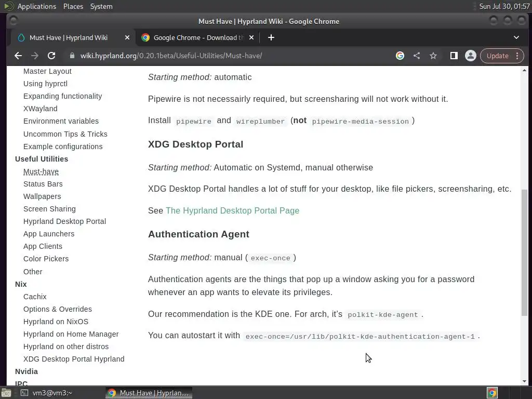Go back to the previous page
Image resolution: width=532 pixels, height=399 pixels.
click(x=18, y=56)
